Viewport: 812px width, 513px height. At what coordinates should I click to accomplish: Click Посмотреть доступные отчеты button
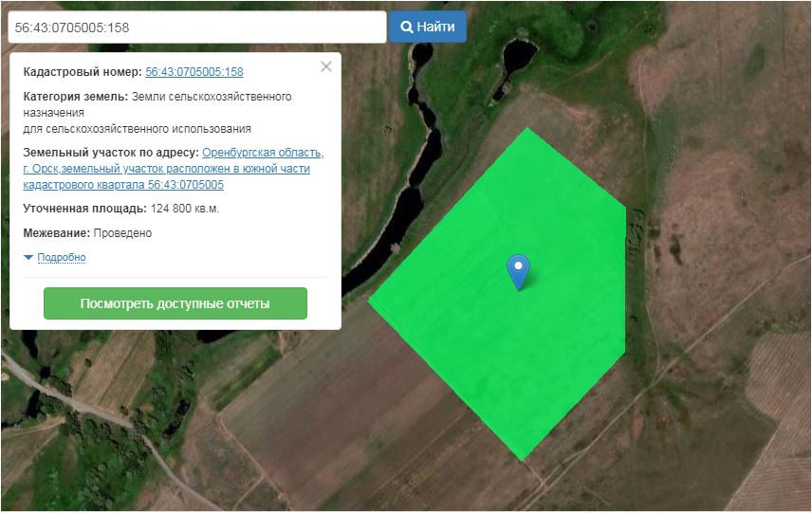(175, 303)
